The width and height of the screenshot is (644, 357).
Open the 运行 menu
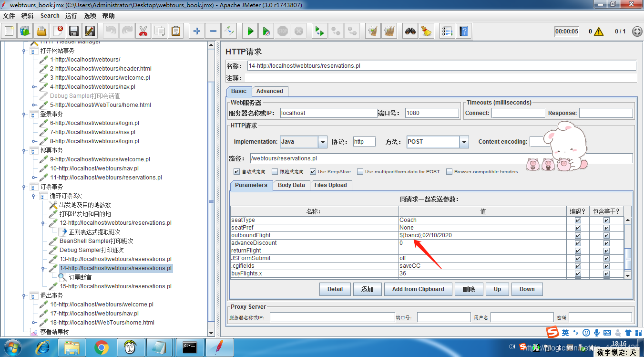point(71,16)
